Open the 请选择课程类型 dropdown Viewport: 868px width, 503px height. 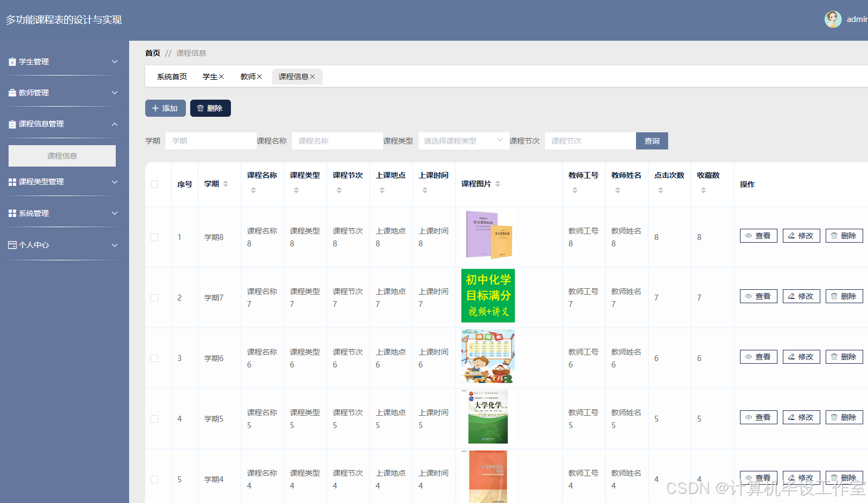(463, 140)
